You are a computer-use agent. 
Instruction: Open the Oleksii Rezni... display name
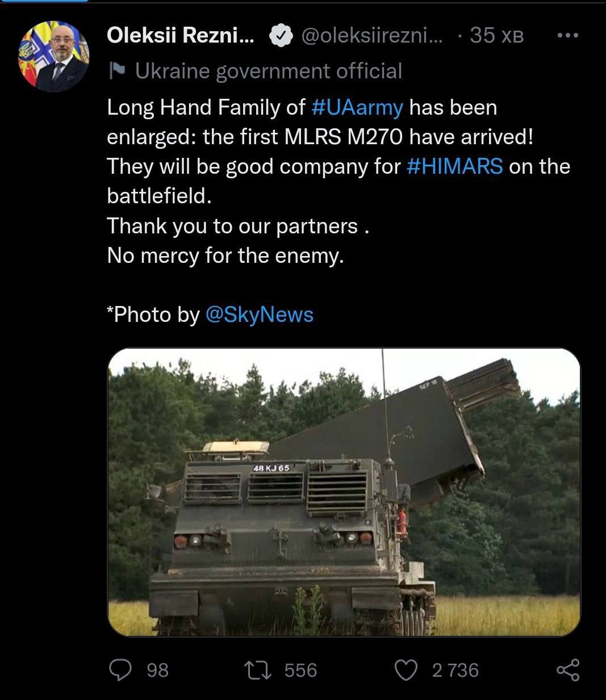coord(181,36)
